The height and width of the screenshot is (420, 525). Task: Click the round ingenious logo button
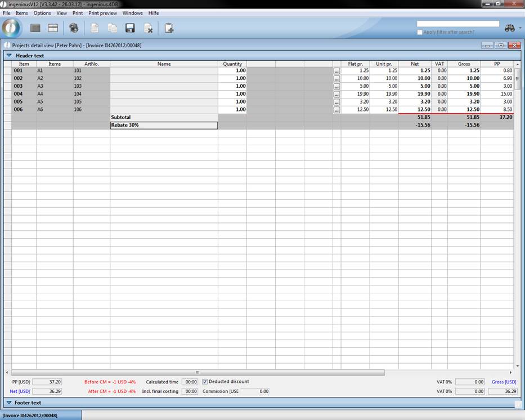(11, 28)
